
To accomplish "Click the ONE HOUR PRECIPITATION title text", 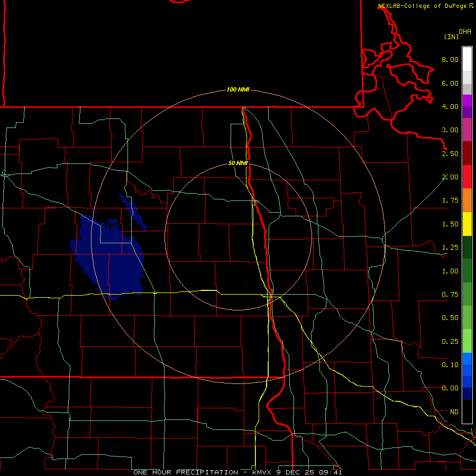I will coord(186,472).
